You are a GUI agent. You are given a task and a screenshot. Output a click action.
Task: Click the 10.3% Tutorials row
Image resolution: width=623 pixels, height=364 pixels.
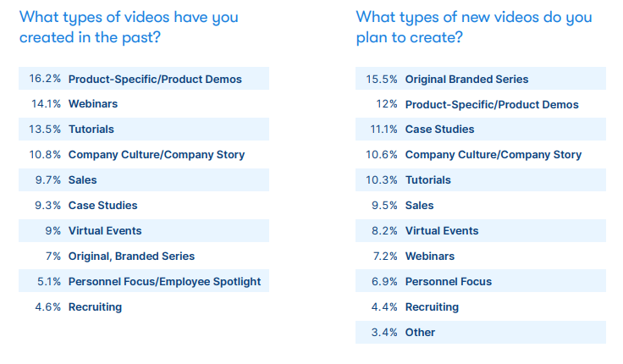[x=481, y=180]
